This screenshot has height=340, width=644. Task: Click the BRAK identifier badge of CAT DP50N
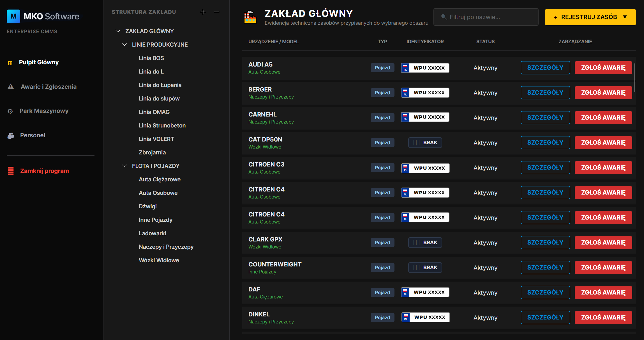coord(425,143)
